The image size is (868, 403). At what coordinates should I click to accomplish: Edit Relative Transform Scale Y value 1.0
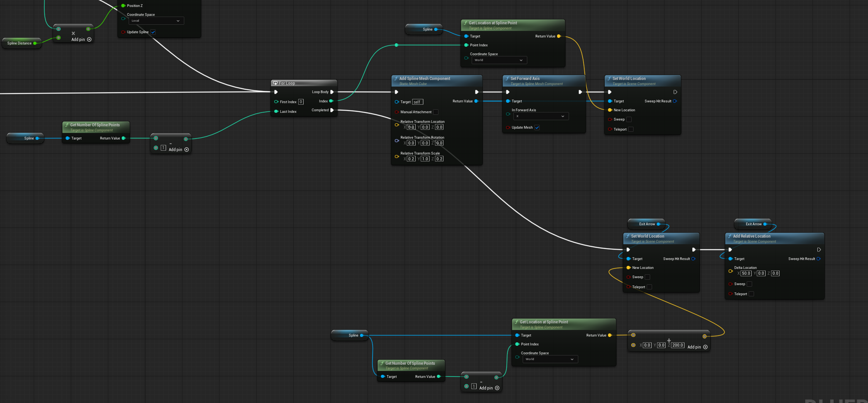pos(425,159)
